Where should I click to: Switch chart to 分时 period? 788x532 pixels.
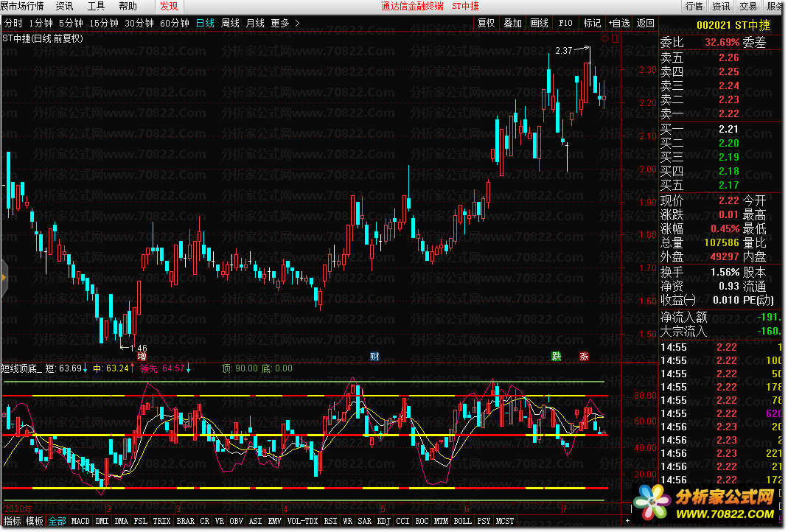click(13, 23)
